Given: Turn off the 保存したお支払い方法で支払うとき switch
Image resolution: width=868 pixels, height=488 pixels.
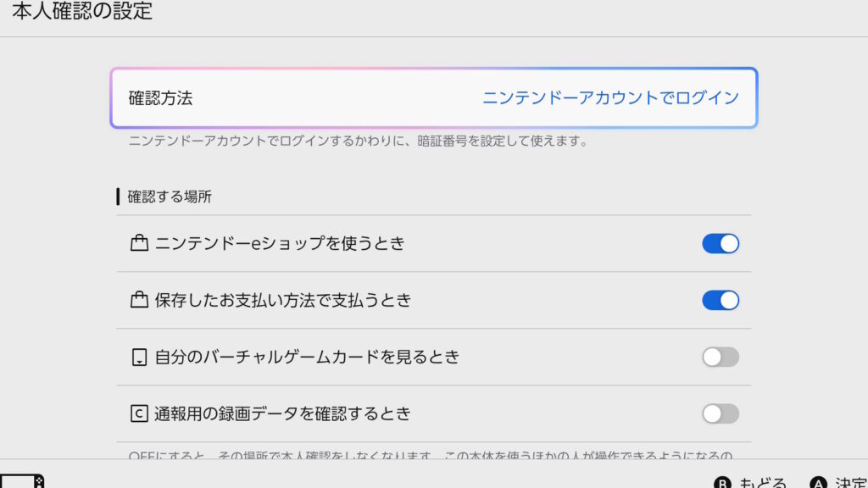Looking at the screenshot, I should (720, 301).
